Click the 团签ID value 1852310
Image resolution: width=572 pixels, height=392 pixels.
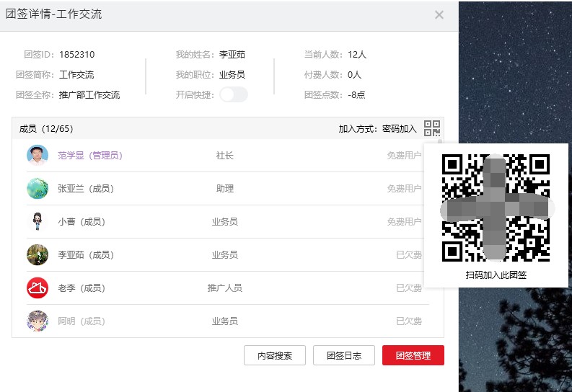click(x=76, y=54)
